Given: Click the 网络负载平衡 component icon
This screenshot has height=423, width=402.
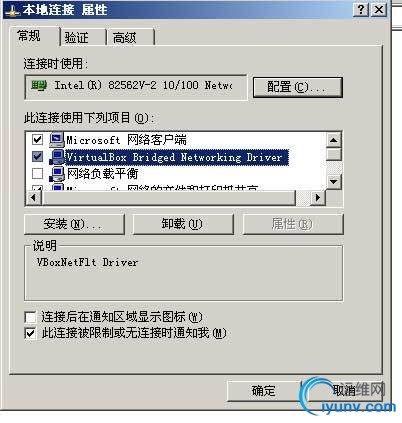Looking at the screenshot, I should (x=57, y=174).
